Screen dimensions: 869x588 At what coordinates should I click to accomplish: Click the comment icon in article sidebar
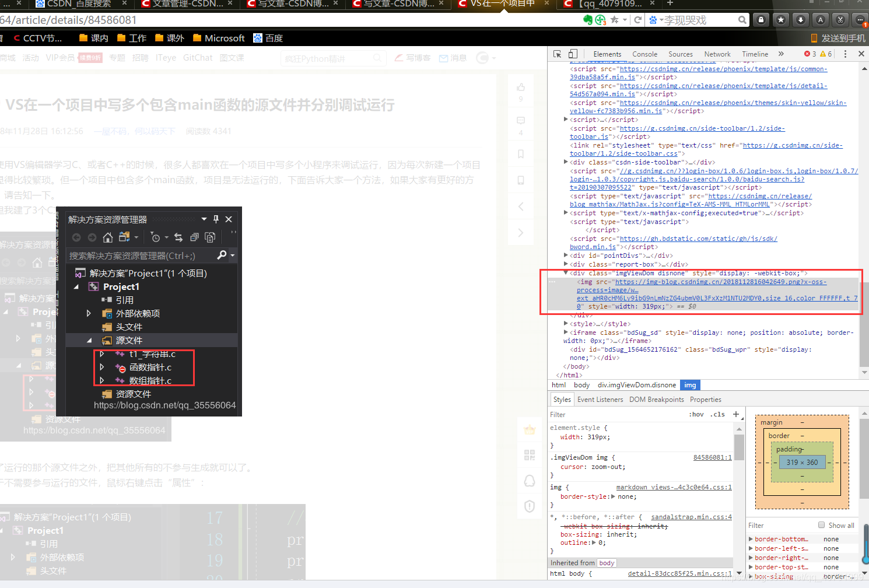(521, 121)
